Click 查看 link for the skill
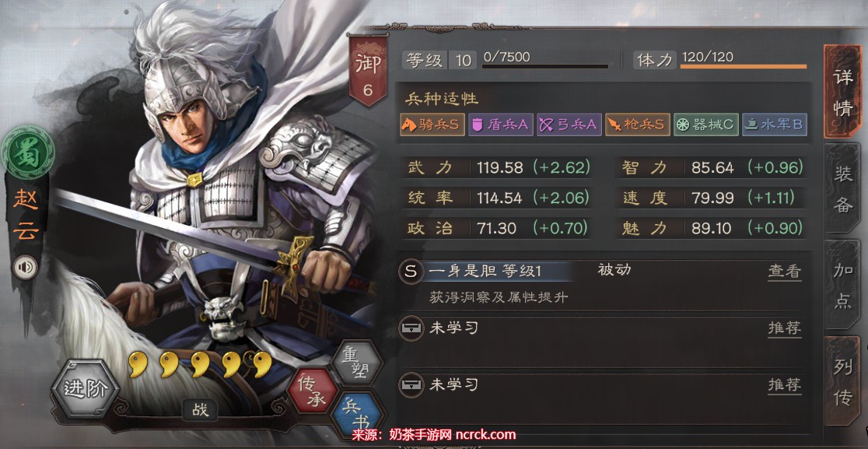This screenshot has width=868, height=449. click(785, 272)
